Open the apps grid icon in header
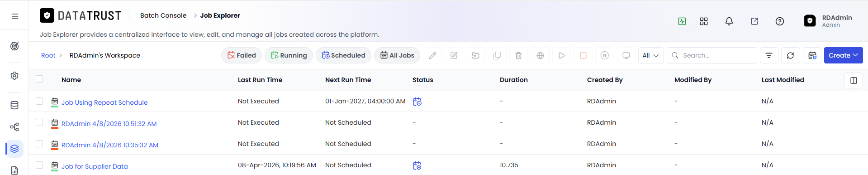This screenshot has height=175, width=868. 704,21
